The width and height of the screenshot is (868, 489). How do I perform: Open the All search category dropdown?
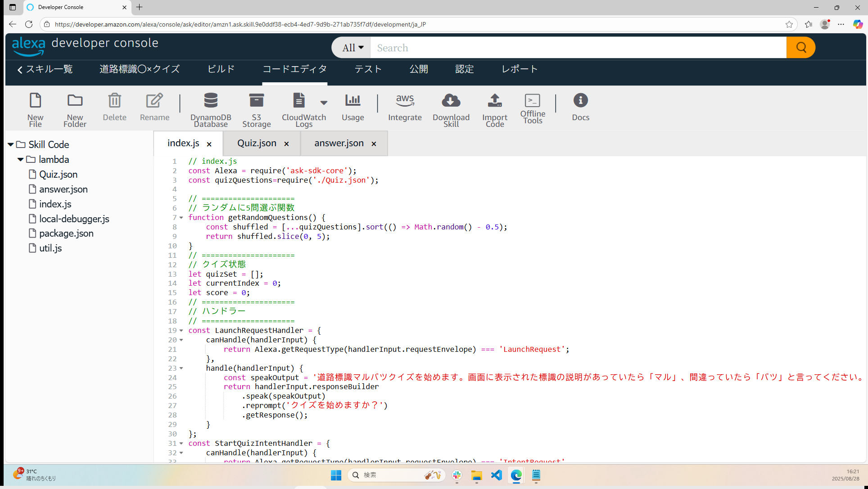point(352,48)
